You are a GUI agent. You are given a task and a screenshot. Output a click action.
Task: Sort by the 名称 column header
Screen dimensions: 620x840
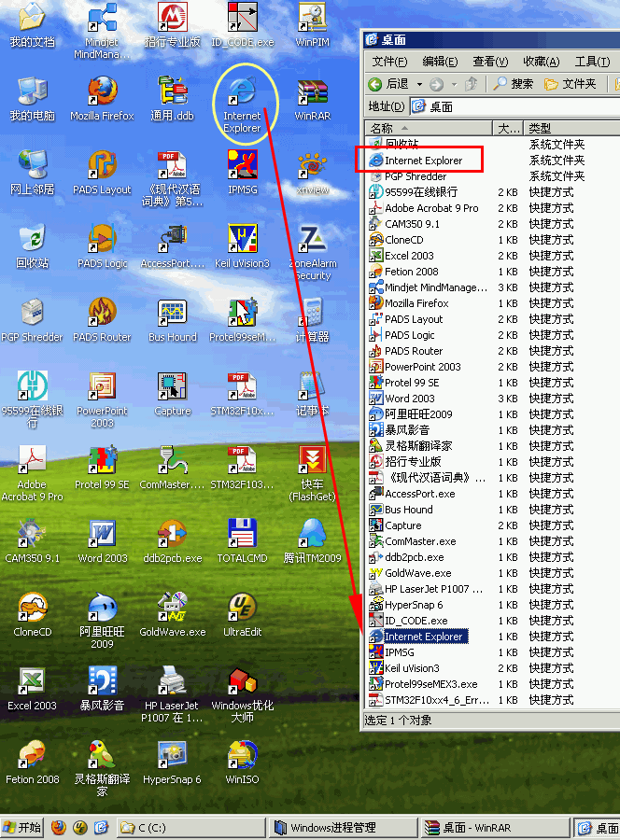coord(429,128)
